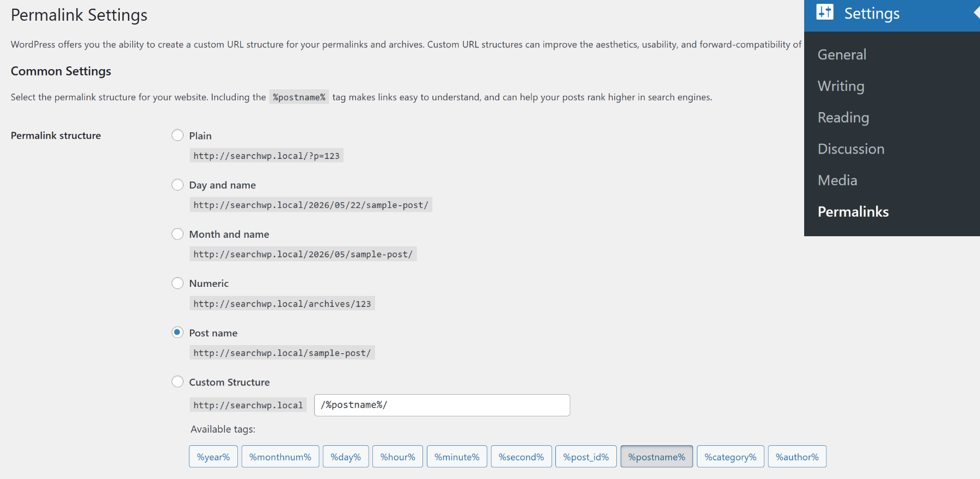Insert the %year% tag
Viewport: 980px width, 479px height.
click(213, 457)
